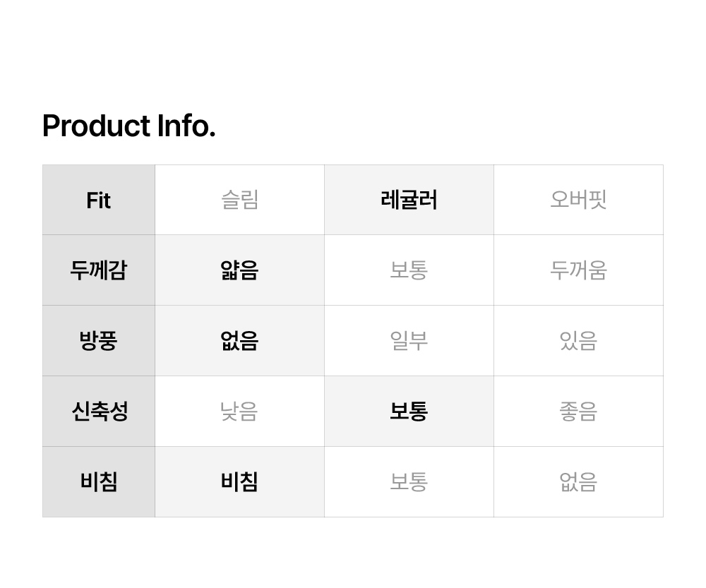Select the 낮음 stretch option
This screenshot has width=706, height=588.
tap(239, 412)
